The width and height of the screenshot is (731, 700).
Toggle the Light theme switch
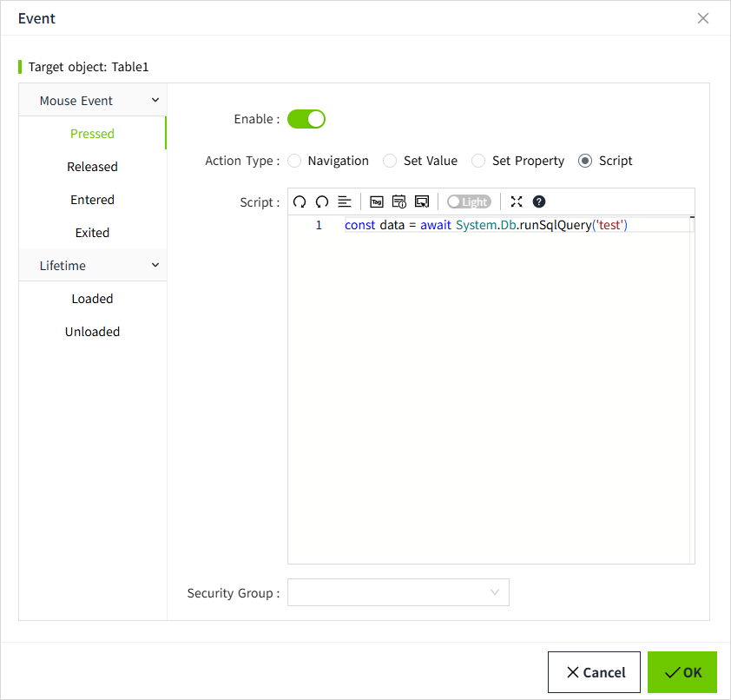(x=469, y=201)
